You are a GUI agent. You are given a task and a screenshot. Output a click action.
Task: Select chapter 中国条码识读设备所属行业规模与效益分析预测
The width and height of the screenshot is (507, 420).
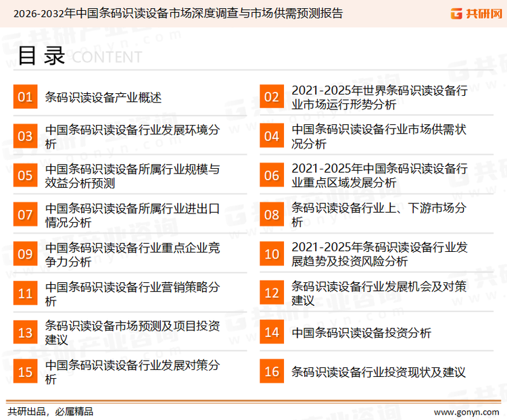click(x=132, y=176)
